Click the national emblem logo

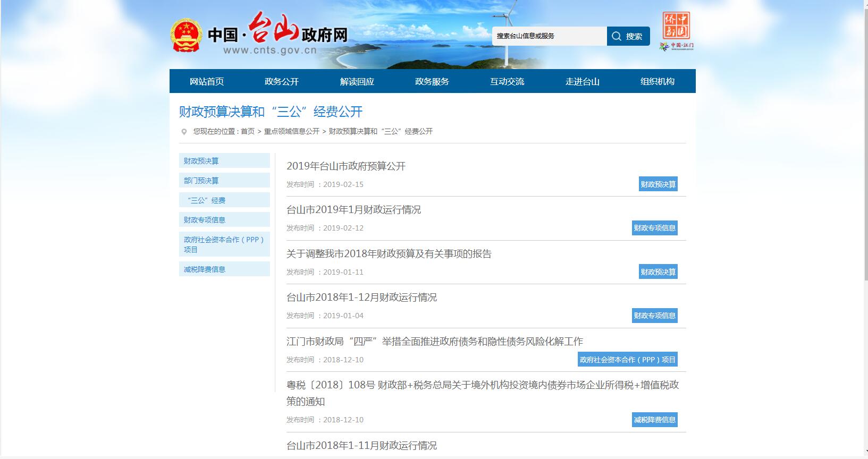[x=186, y=35]
